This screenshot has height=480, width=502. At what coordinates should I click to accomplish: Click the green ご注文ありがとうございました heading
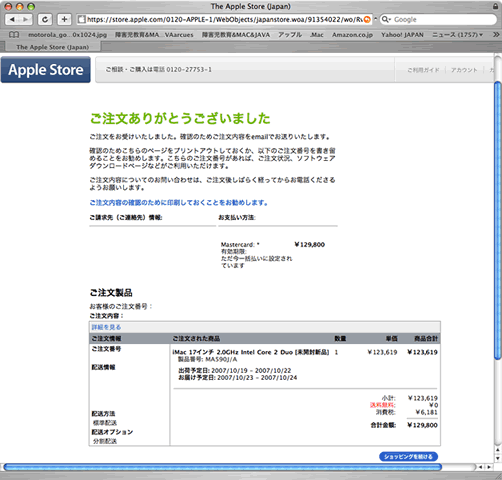(x=180, y=118)
